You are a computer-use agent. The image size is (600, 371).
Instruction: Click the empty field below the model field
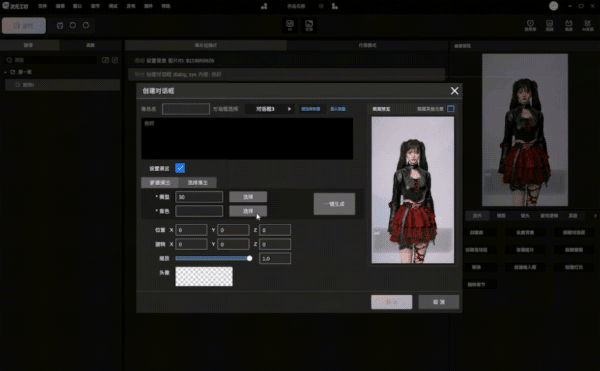(x=199, y=211)
